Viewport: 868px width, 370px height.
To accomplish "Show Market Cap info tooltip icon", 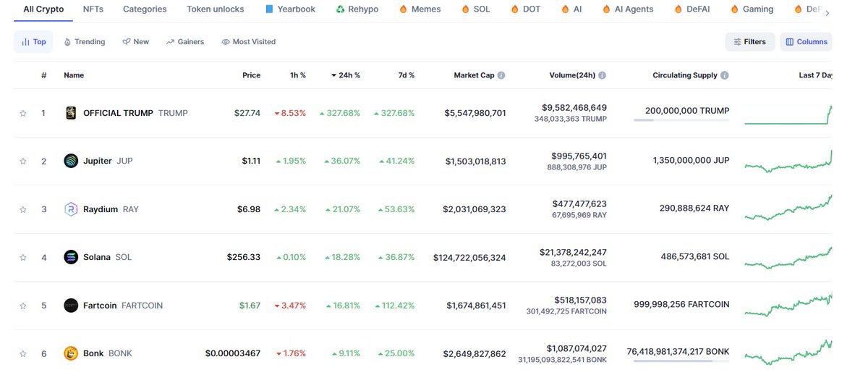I will tap(501, 75).
